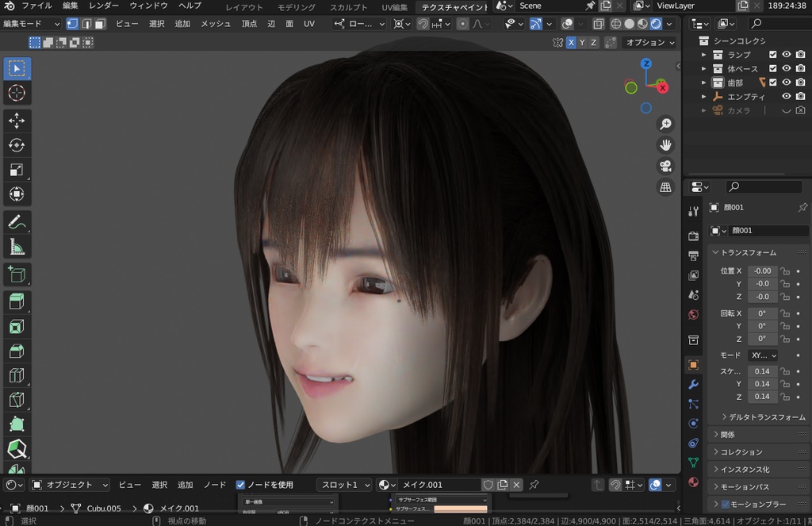Click the サブサーフェス範囲 slider
Image resolution: width=812 pixels, height=526 pixels.
click(442, 501)
